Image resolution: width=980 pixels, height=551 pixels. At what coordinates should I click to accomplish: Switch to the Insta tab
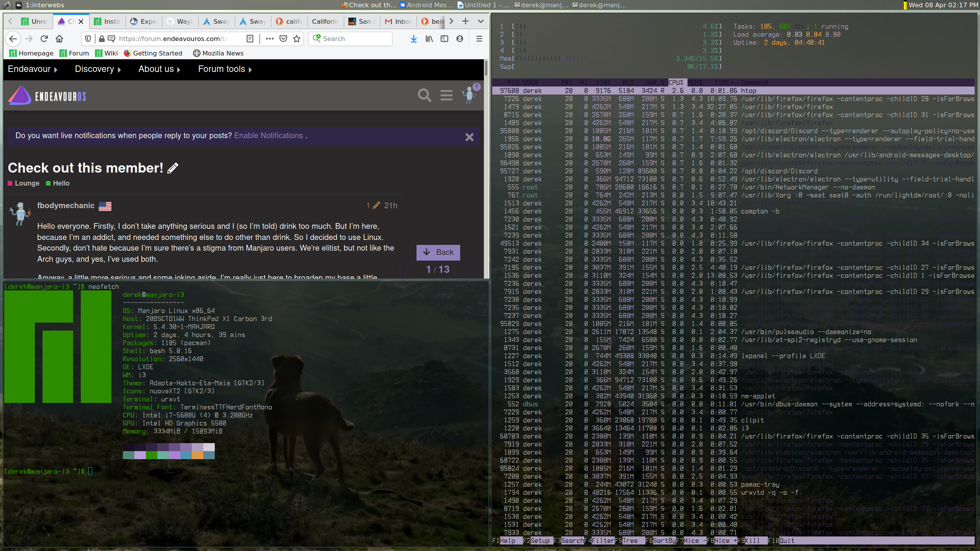coord(107,21)
